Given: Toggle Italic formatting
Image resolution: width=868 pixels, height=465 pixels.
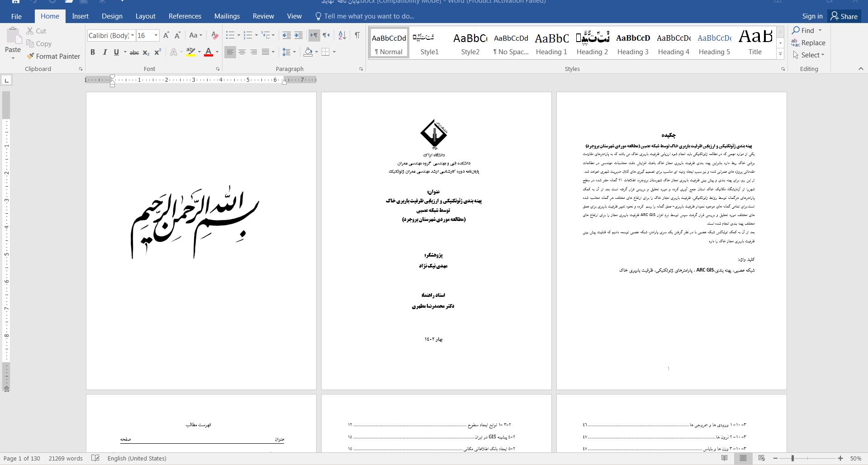Looking at the screenshot, I should 104,52.
